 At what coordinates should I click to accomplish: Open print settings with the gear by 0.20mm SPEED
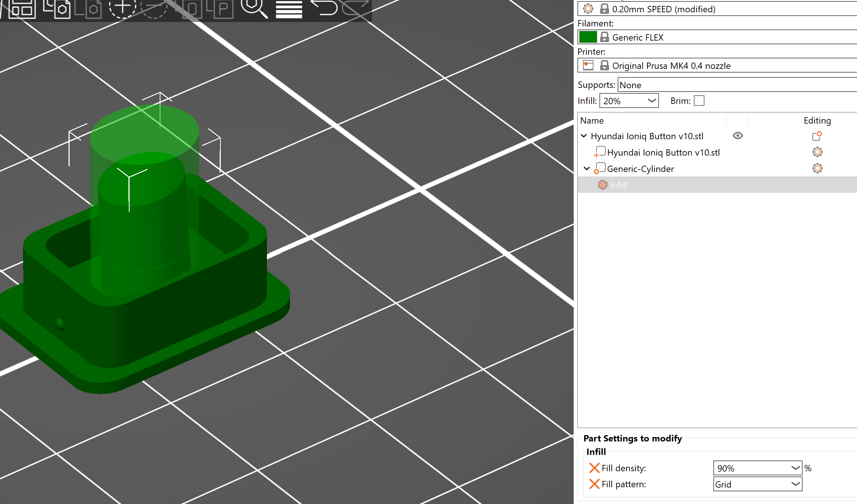click(588, 9)
